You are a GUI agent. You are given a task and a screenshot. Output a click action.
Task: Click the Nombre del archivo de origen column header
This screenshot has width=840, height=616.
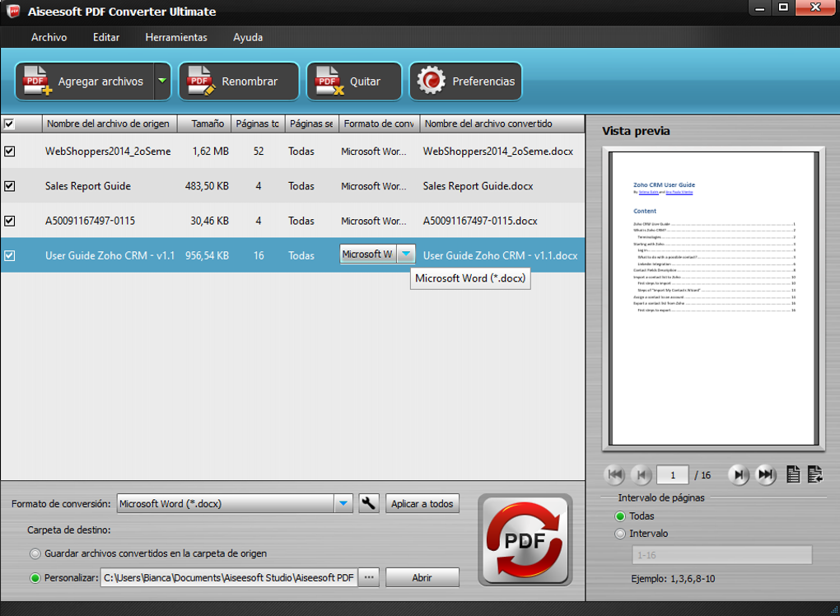pos(110,124)
